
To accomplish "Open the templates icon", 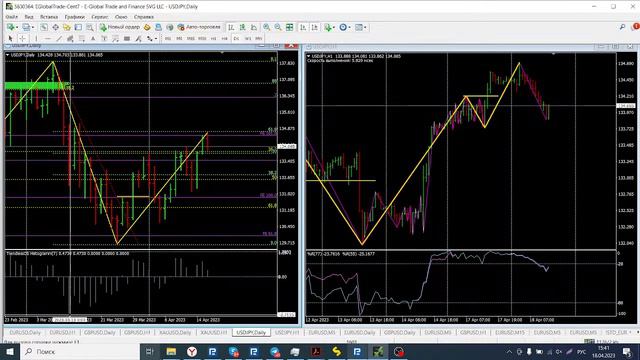I will 359,27.
